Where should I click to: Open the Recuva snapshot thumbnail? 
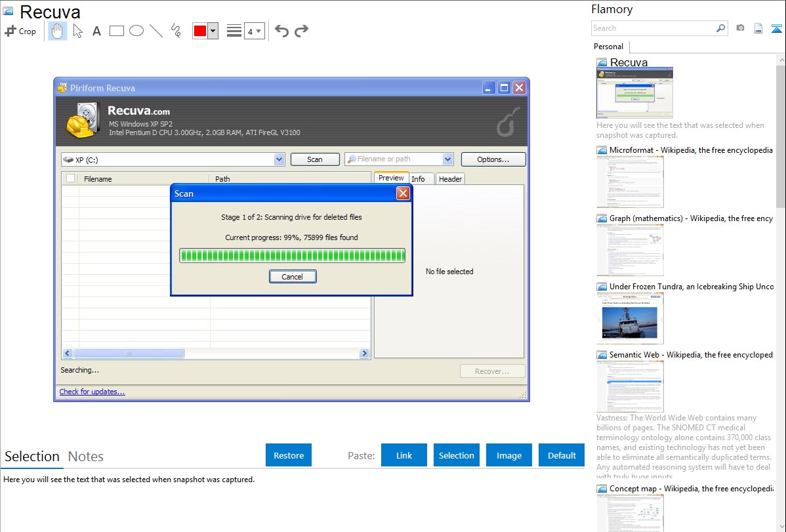634,92
